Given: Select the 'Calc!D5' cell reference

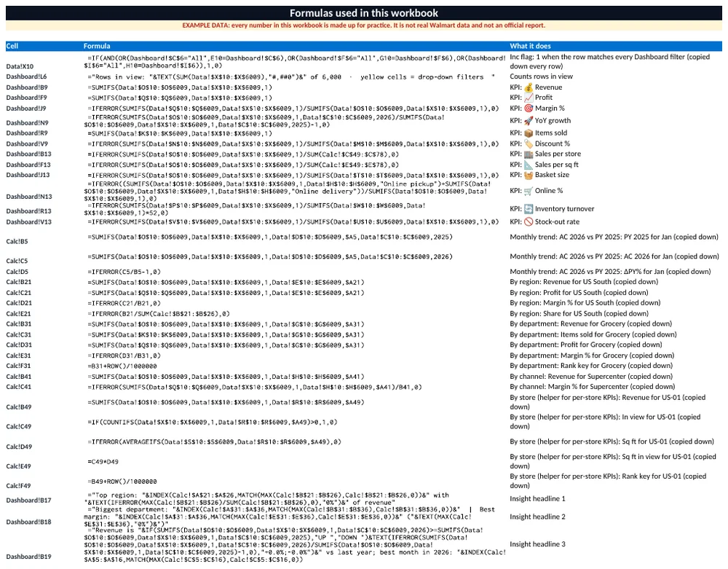Looking at the screenshot, I should pyautogui.click(x=17, y=272).
